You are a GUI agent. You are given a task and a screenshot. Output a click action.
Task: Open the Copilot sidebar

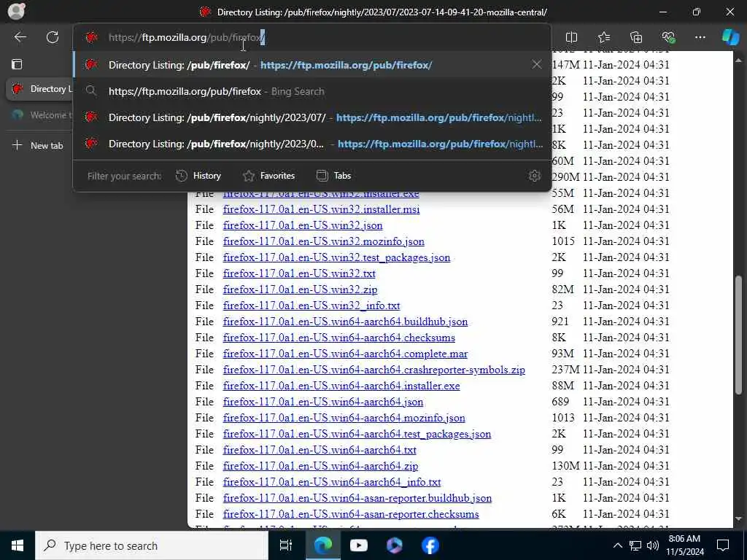(x=730, y=37)
